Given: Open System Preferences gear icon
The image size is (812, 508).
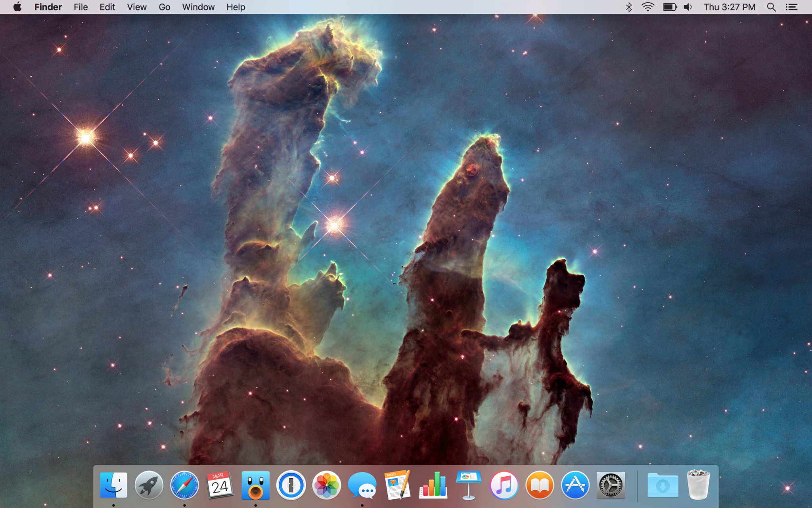Looking at the screenshot, I should click(x=611, y=485).
